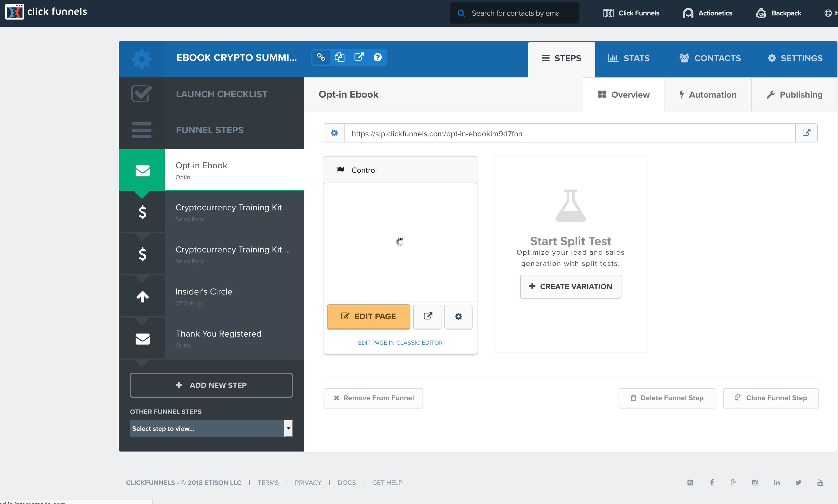Open the DOCS footer link
Screen dimensions: 838x504
[x=347, y=483]
